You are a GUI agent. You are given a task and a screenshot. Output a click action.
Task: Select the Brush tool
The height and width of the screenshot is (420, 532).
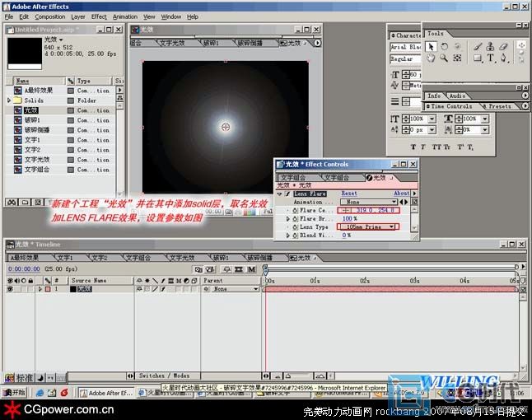pyautogui.click(x=478, y=46)
